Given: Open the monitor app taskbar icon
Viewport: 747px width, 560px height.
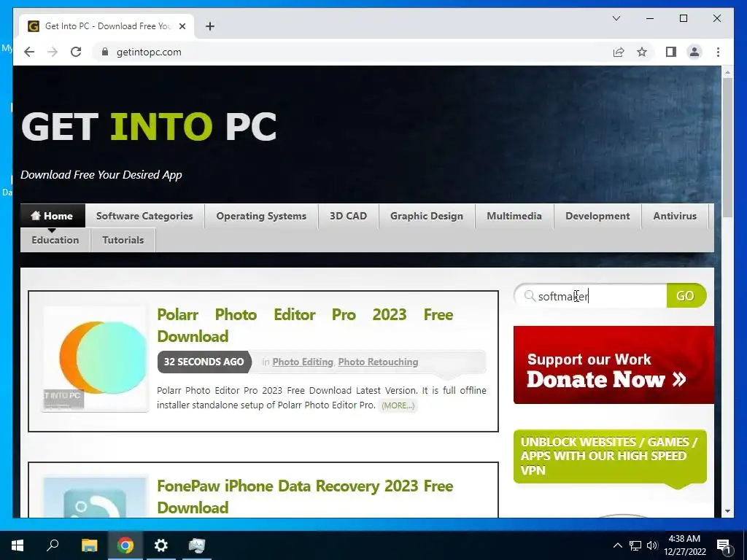Looking at the screenshot, I should pyautogui.click(x=197, y=545).
